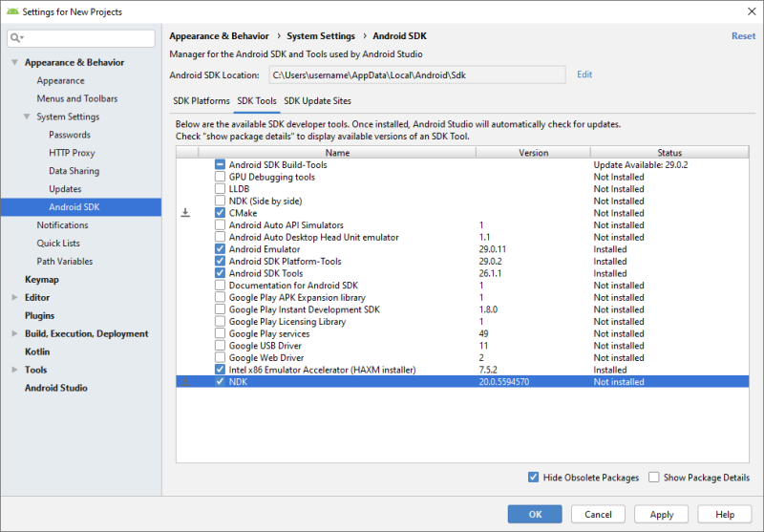The width and height of the screenshot is (764, 532).
Task: Click the Edit link for SDK location
Action: (x=584, y=74)
